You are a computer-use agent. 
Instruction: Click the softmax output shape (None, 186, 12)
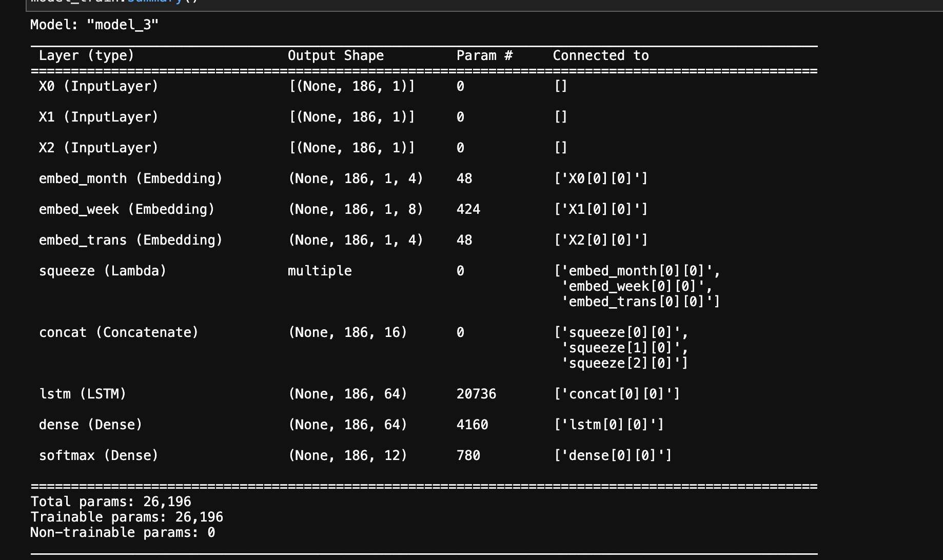(x=347, y=455)
